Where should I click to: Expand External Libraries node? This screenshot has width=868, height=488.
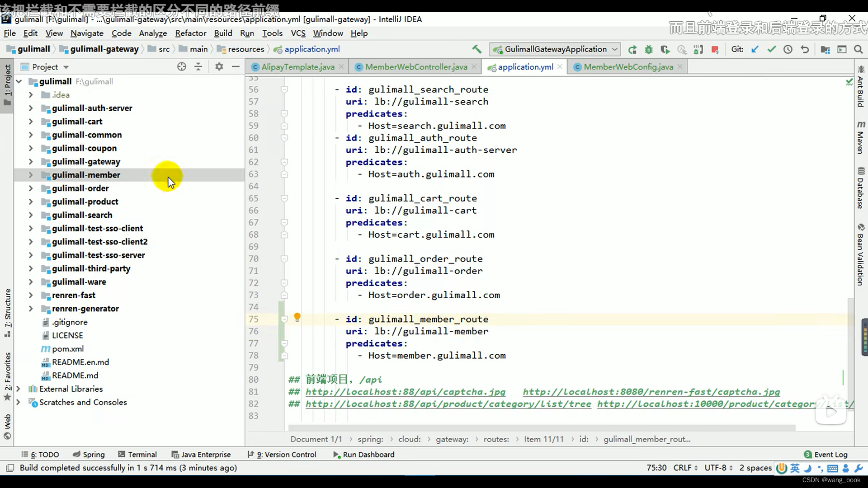18,389
